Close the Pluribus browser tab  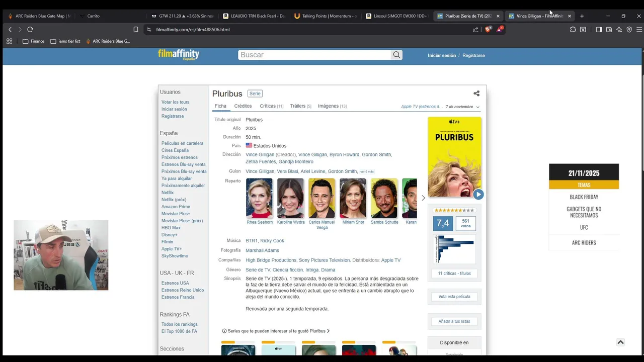tap(498, 16)
